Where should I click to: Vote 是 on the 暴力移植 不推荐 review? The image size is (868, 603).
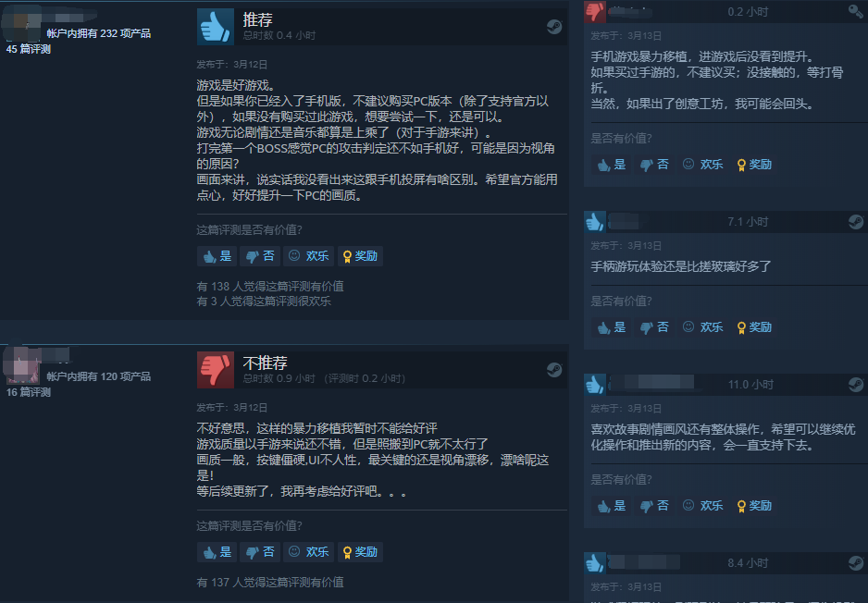[x=217, y=552]
